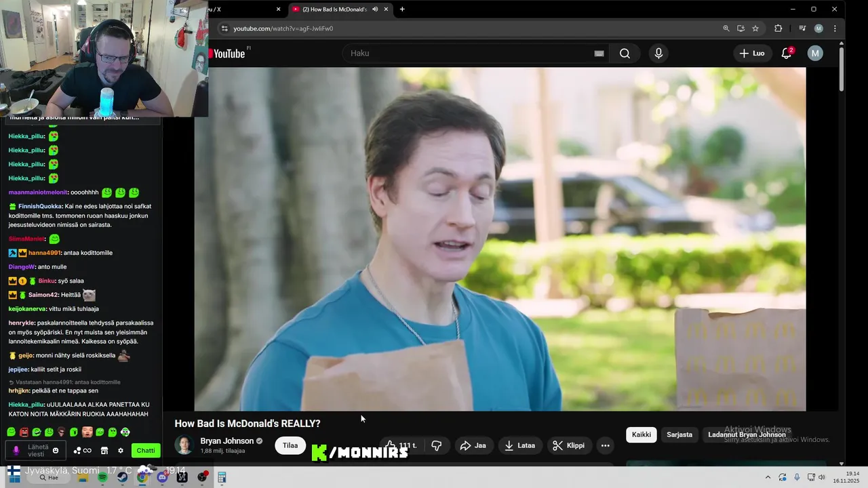Click the sunglasses face emote in quick emotes
Image resolution: width=868 pixels, height=488 pixels.
tap(61, 432)
